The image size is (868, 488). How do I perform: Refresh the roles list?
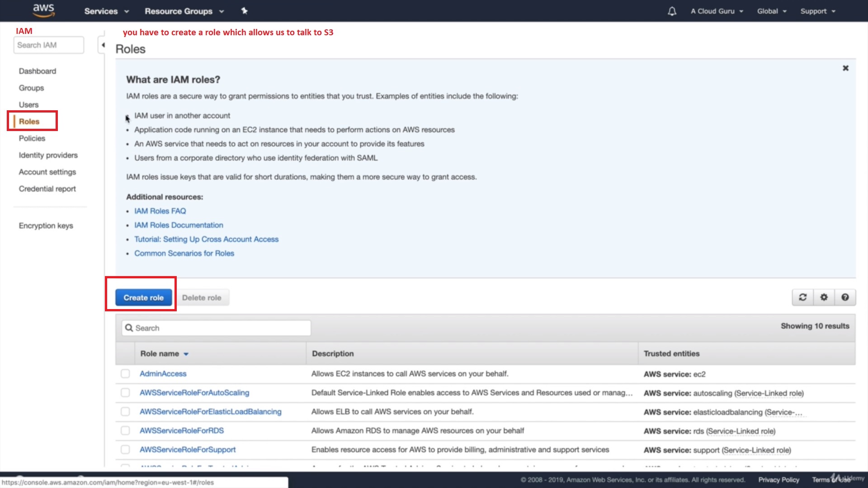pyautogui.click(x=802, y=297)
